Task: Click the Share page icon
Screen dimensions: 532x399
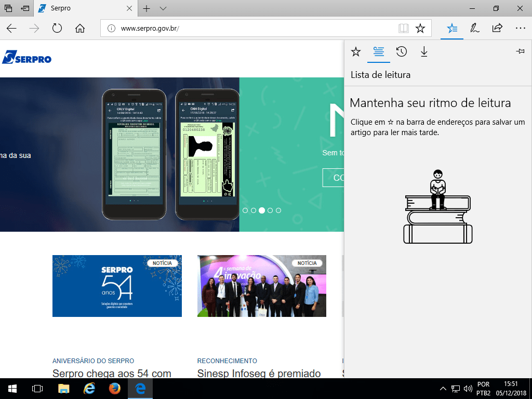Action: coord(497,29)
